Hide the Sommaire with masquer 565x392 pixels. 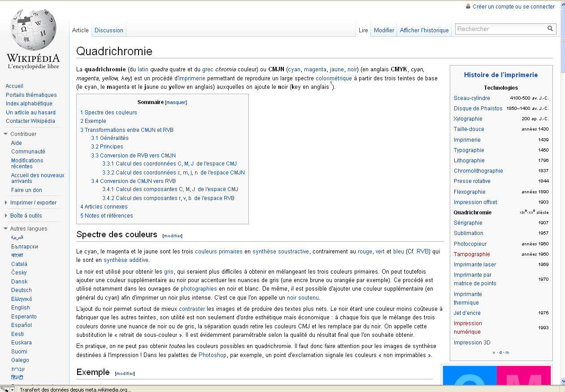176,102
